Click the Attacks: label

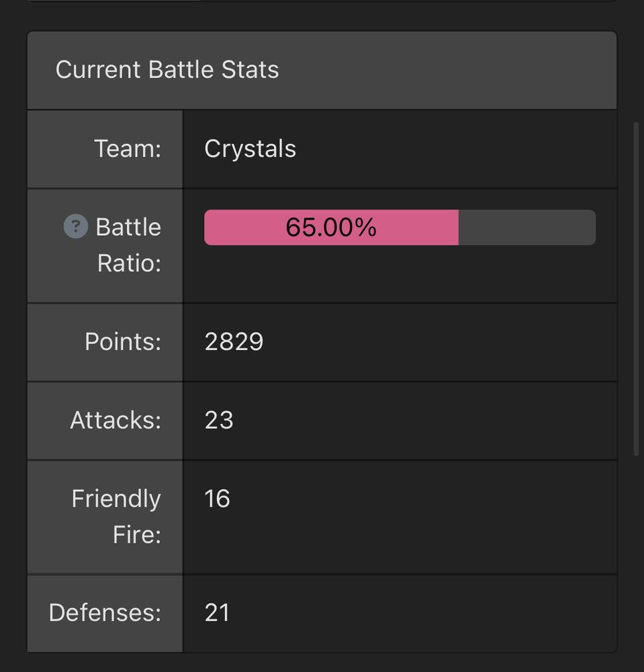(x=116, y=420)
